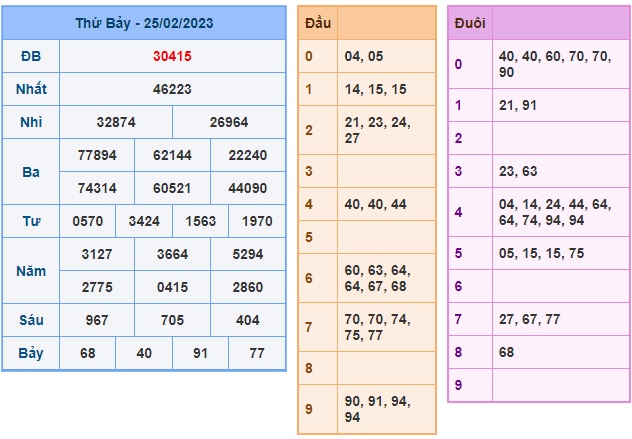Click the Đầu column header
632x439 pixels.
318,23
